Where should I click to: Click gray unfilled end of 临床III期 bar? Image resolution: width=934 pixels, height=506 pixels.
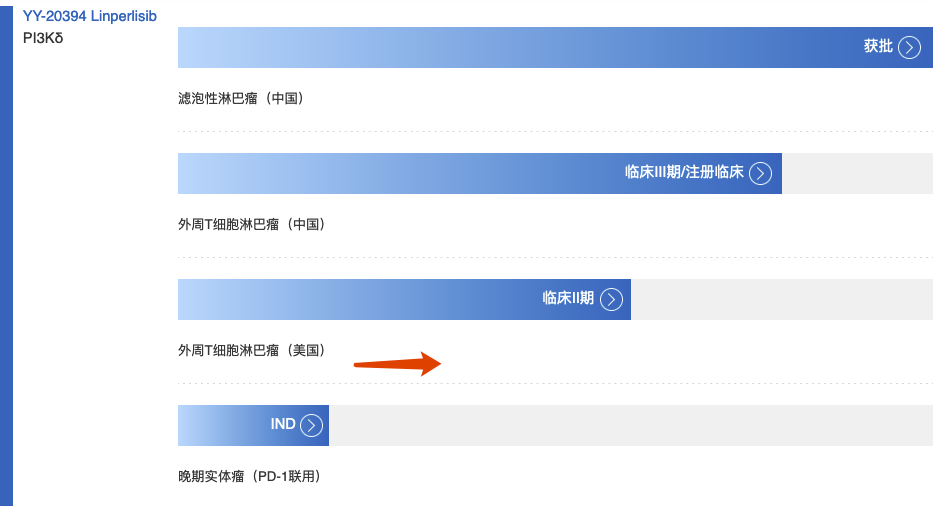(x=856, y=173)
